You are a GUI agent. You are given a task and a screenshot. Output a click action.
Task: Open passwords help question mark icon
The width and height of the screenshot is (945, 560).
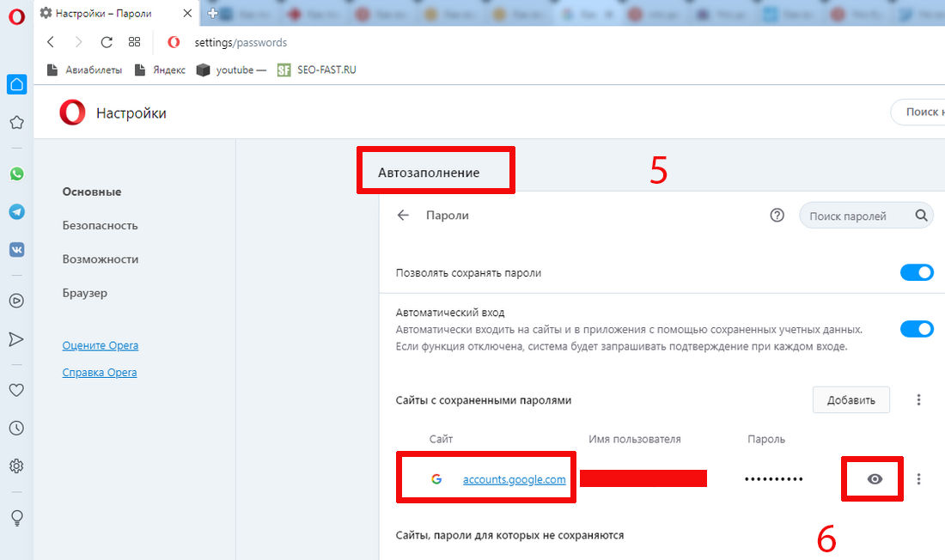[777, 216]
